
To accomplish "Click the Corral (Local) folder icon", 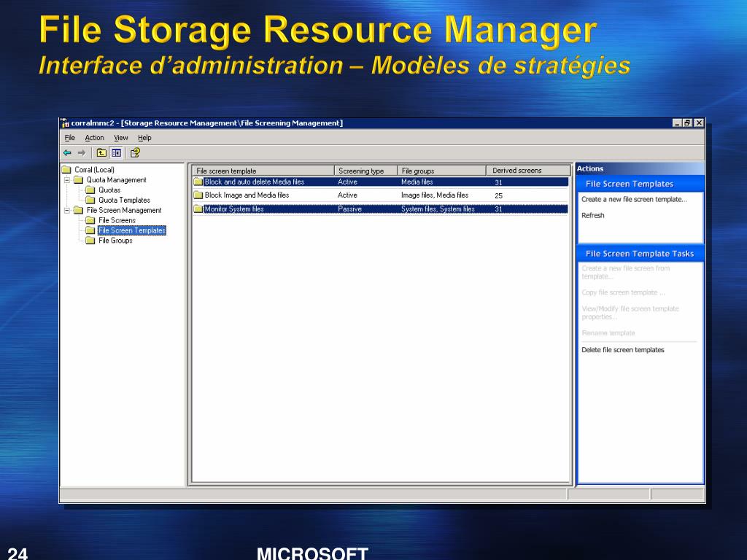I will [x=66, y=169].
